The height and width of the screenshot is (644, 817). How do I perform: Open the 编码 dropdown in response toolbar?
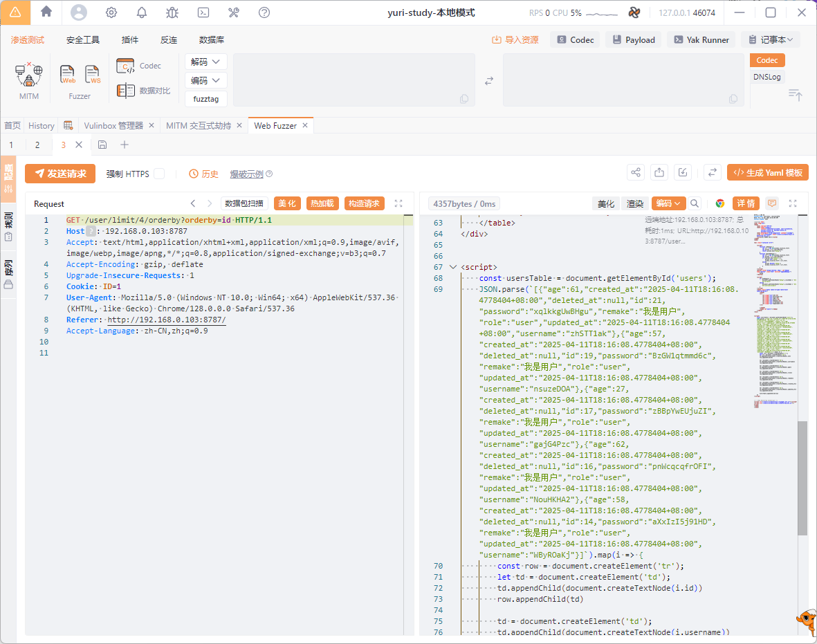668,203
